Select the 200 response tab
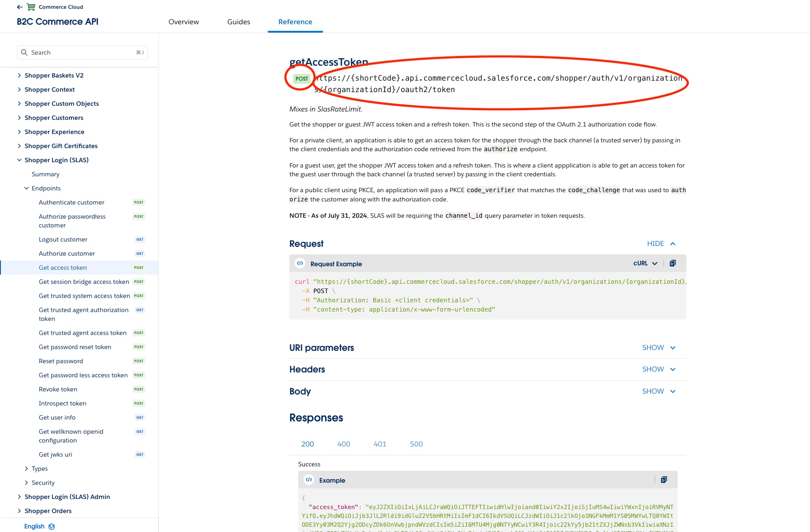 [x=307, y=444]
